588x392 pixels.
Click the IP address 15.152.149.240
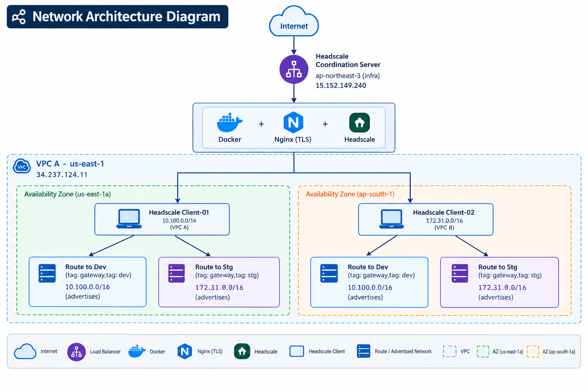(341, 85)
